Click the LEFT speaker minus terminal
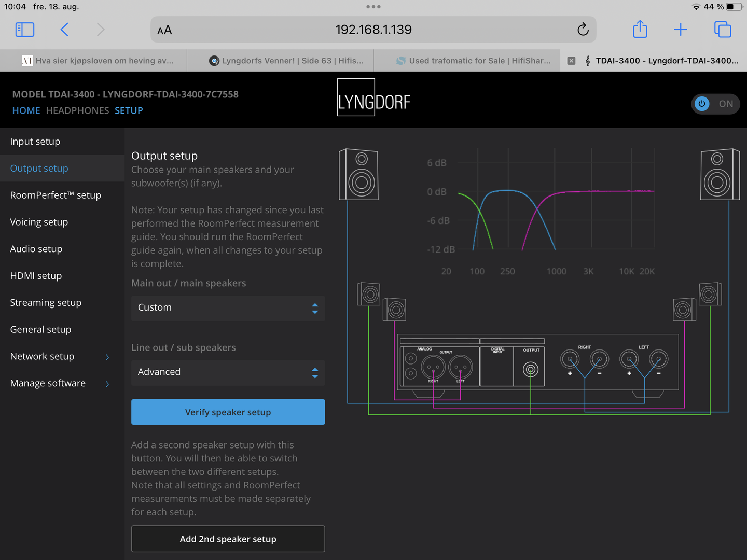 coord(659,359)
